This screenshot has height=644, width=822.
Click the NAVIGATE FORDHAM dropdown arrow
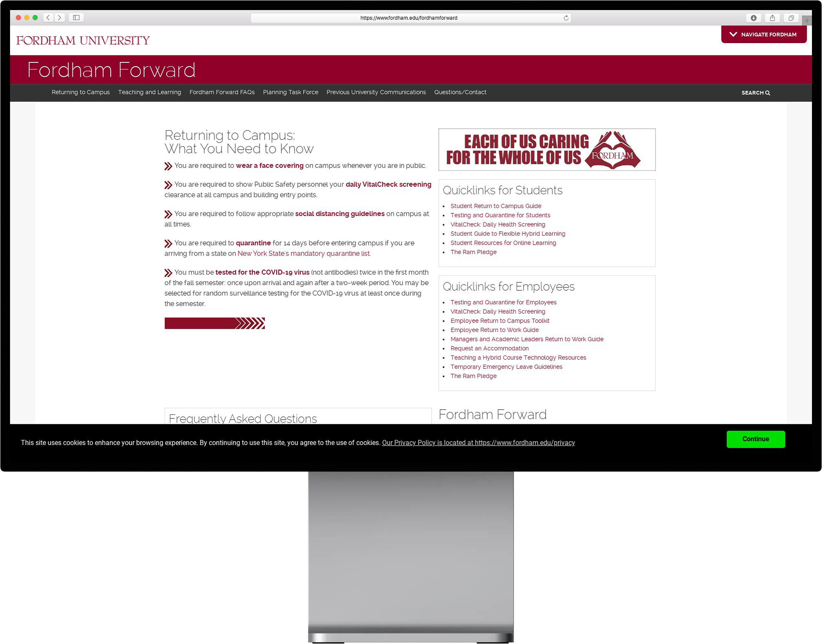coord(732,34)
